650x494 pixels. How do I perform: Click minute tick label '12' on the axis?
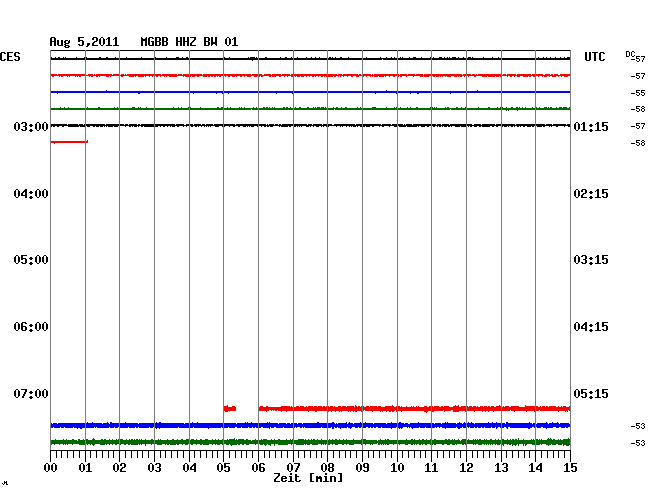pyautogui.click(x=466, y=468)
